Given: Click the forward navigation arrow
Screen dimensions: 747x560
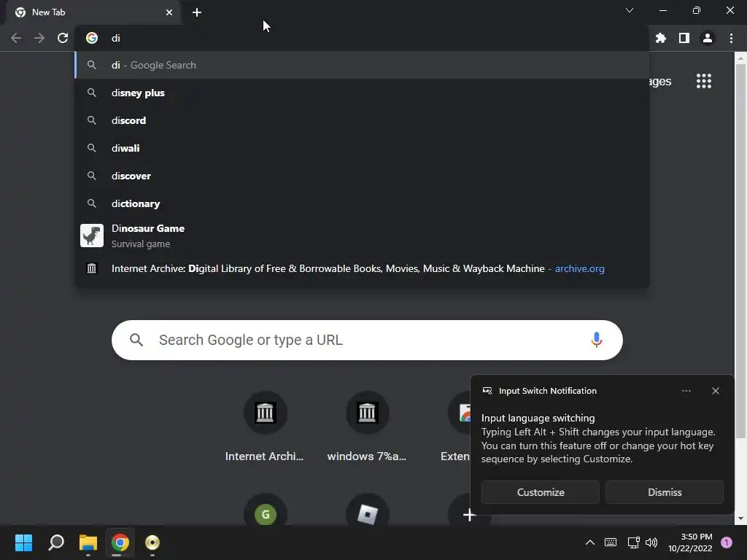Looking at the screenshot, I should [x=39, y=38].
